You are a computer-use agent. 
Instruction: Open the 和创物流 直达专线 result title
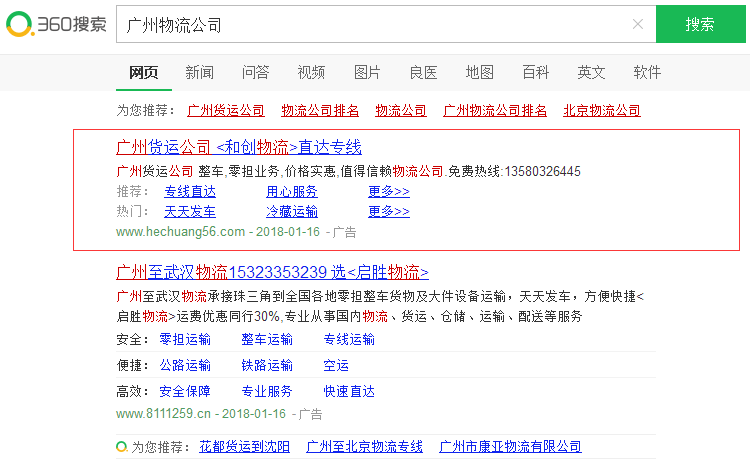click(x=239, y=147)
